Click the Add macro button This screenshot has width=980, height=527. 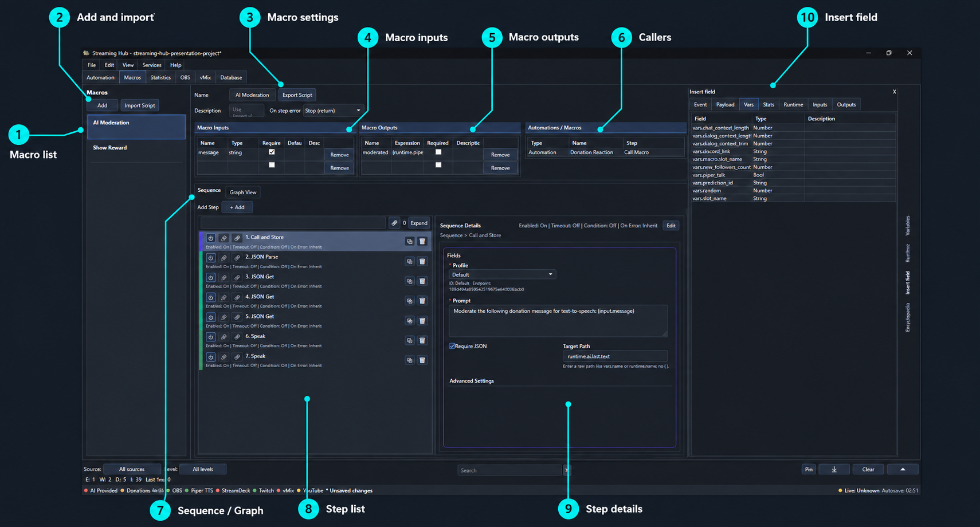click(x=102, y=105)
